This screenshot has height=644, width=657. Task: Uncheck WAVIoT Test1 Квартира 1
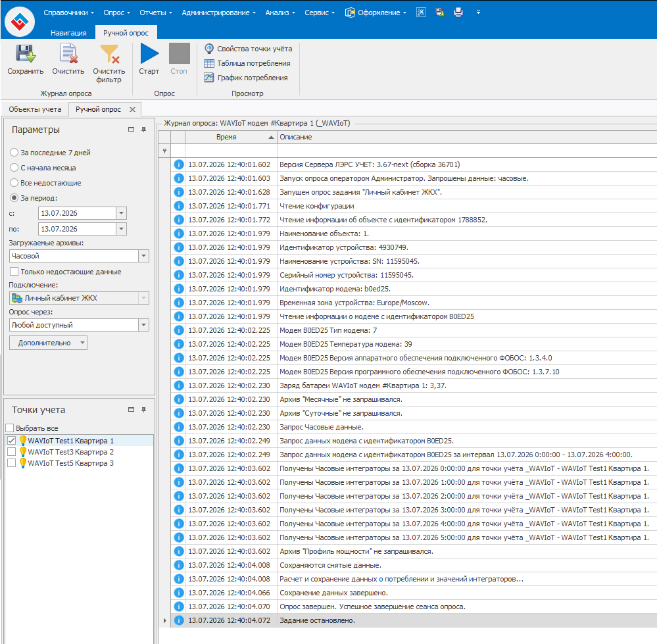(11, 441)
